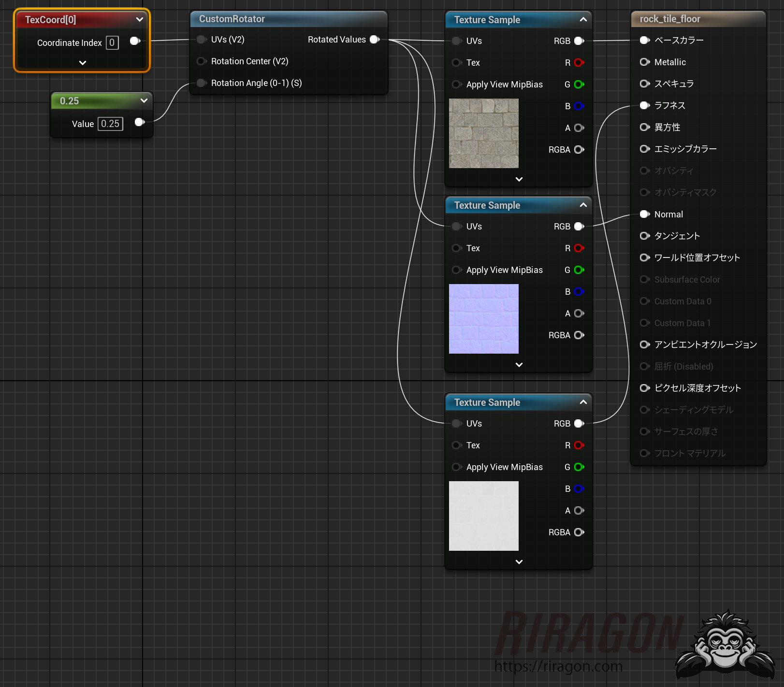Click the TexCoord output pin

coord(135,42)
